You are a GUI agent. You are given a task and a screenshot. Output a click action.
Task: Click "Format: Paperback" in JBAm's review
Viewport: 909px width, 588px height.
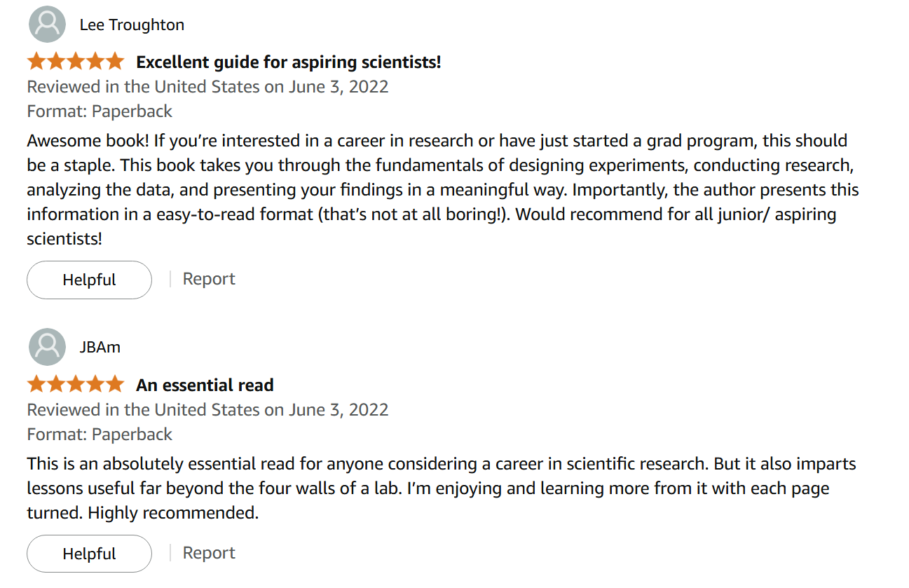pos(100,435)
